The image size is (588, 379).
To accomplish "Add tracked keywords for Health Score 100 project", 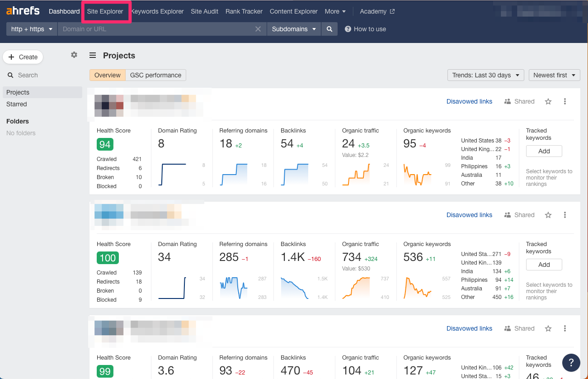I will 544,265.
